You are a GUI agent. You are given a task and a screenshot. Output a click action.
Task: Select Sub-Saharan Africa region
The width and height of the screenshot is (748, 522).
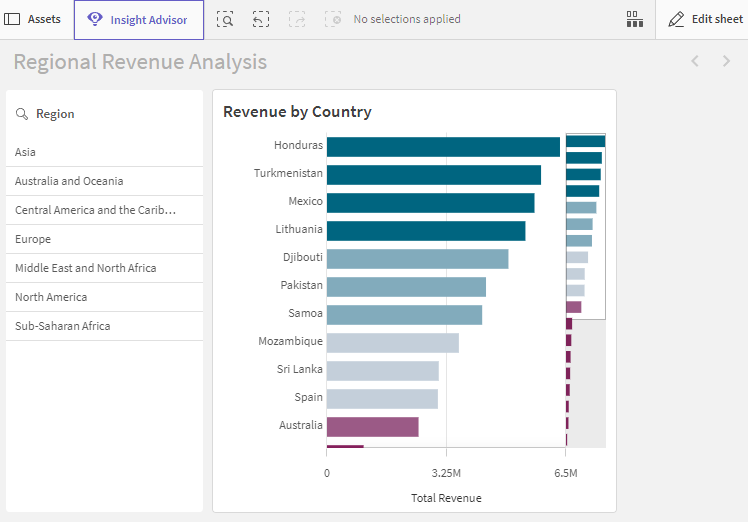(104, 326)
